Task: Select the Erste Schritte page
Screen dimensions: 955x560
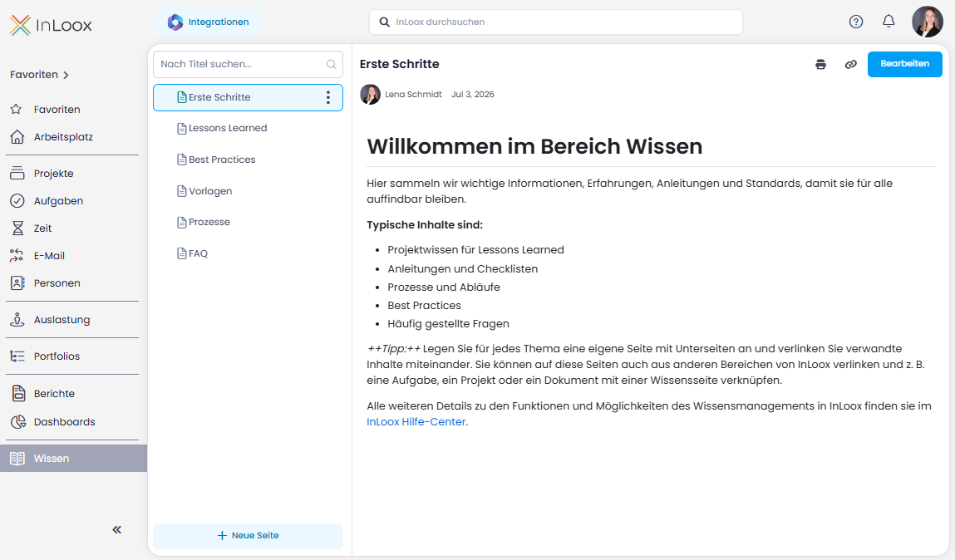Action: 248,97
